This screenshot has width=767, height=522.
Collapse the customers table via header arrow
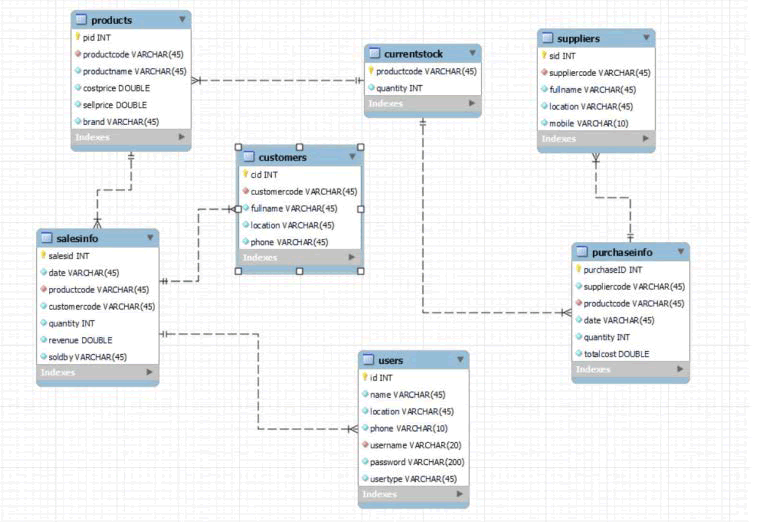click(352, 157)
